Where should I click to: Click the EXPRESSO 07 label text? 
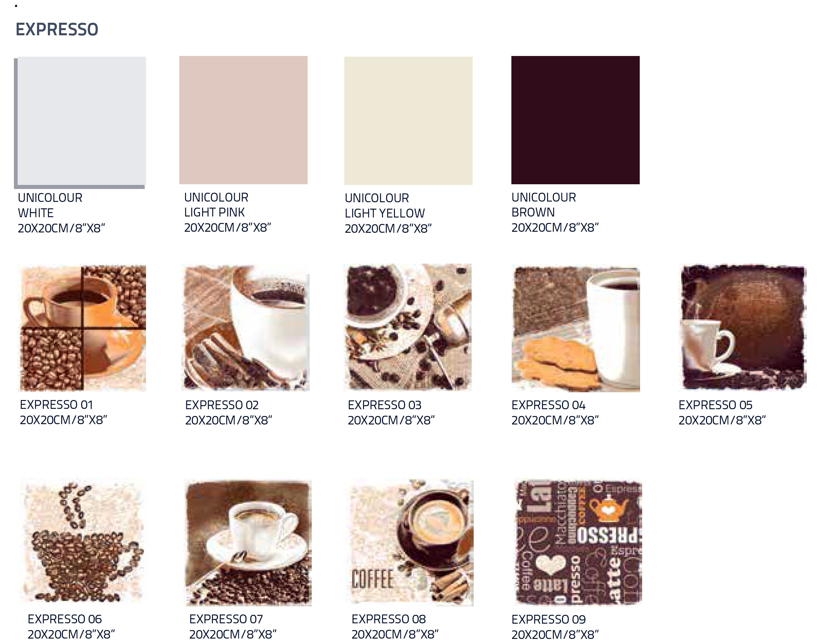click(226, 619)
